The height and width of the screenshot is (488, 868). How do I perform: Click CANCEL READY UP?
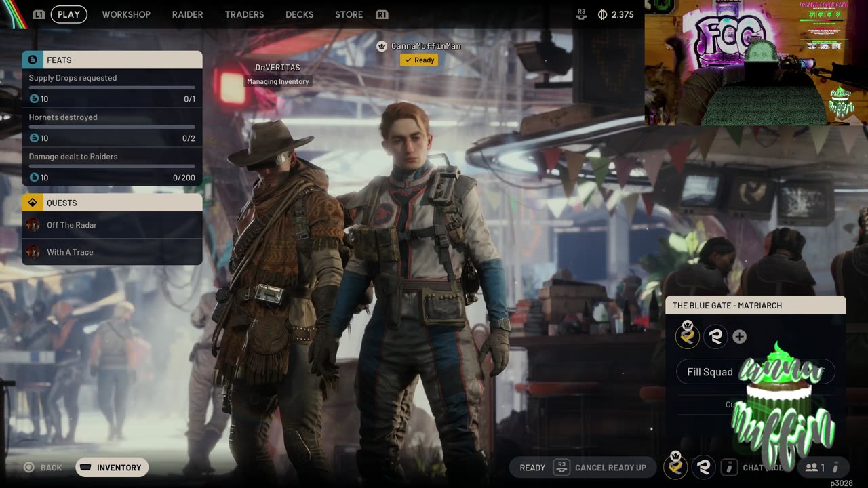pyautogui.click(x=610, y=468)
